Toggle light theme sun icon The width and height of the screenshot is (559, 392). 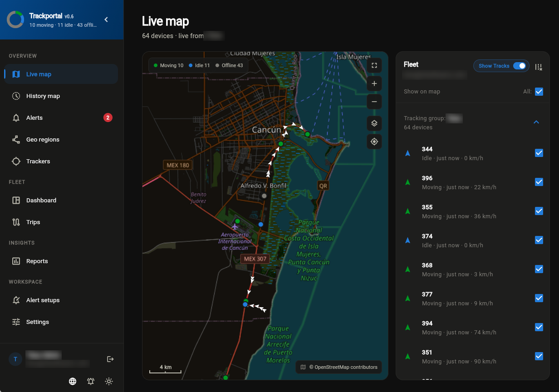click(x=109, y=381)
